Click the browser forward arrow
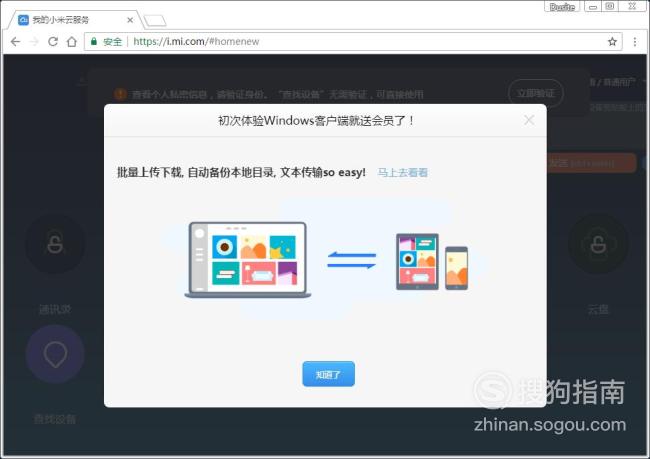Viewport: 650px width, 459px height. 34,41
